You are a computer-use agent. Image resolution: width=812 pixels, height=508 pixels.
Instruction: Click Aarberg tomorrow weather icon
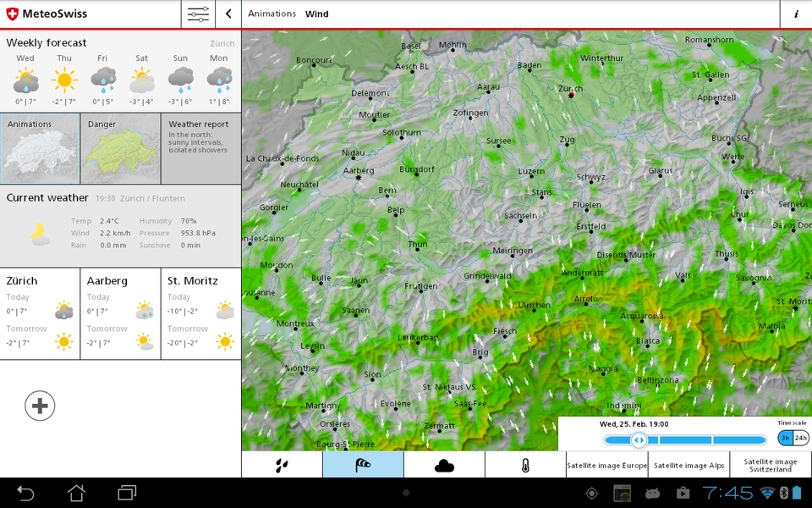(145, 341)
